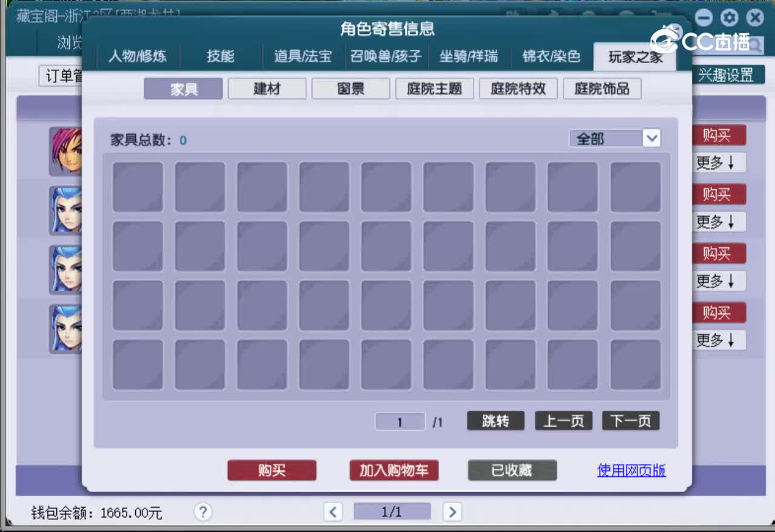Select the 建材 category
This screenshot has height=532, width=775.
267,88
